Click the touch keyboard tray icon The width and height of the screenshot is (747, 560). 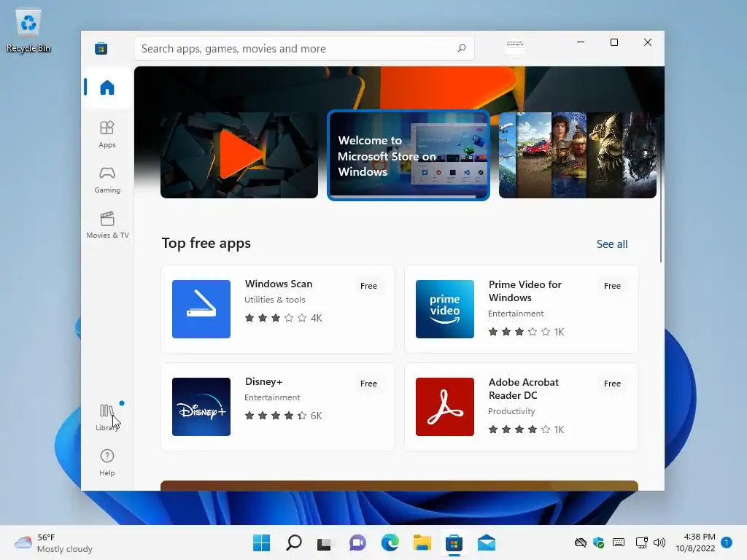[x=619, y=542]
